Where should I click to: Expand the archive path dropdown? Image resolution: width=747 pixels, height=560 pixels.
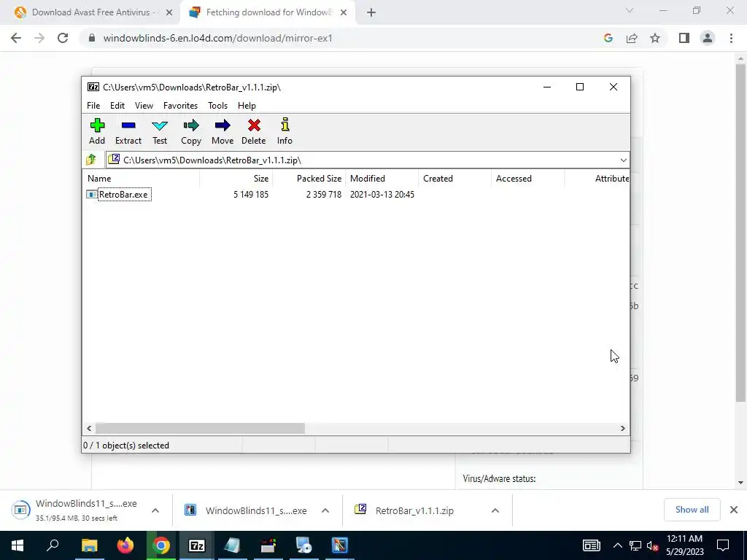click(623, 160)
